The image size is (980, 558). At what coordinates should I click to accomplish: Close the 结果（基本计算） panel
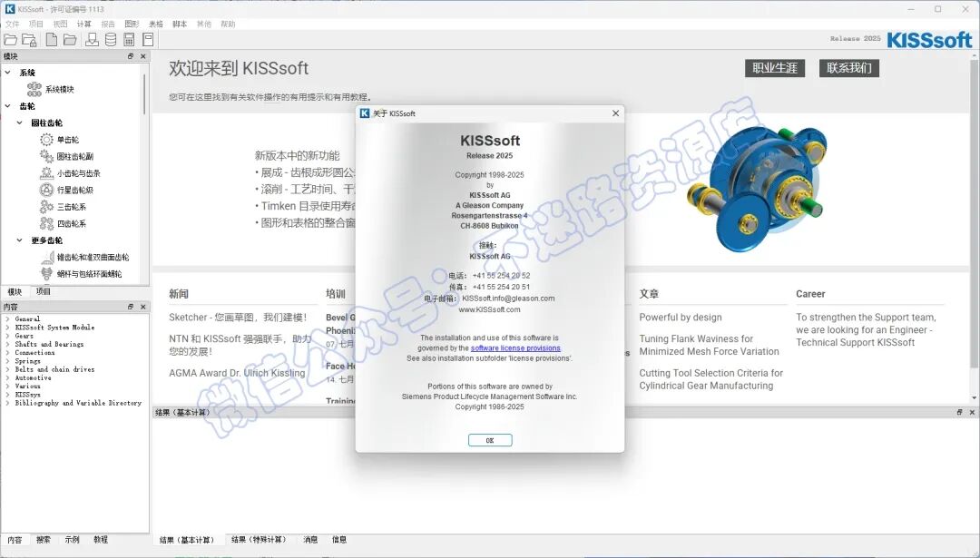pyautogui.click(x=972, y=413)
